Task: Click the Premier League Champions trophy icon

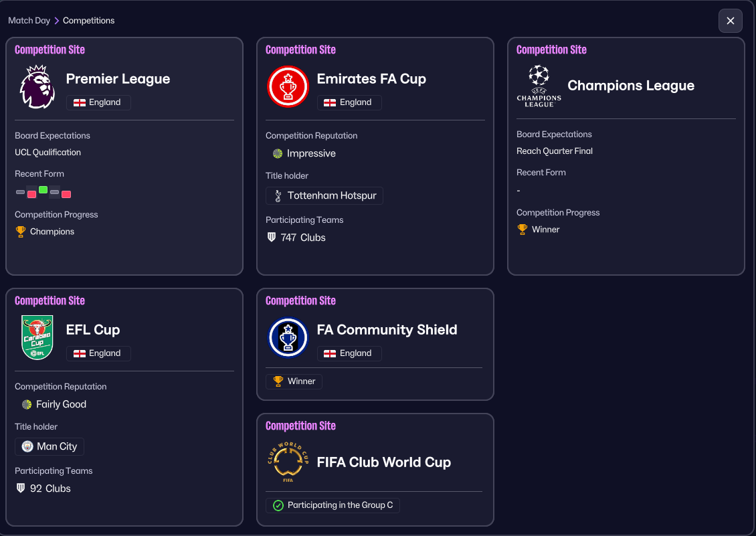Action: coord(21,232)
